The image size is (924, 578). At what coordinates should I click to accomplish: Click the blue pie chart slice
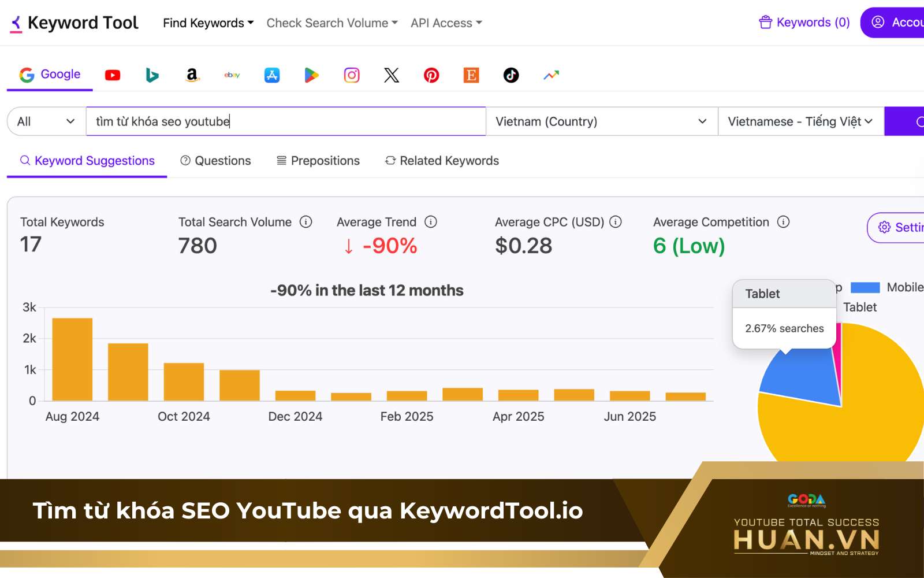point(806,375)
